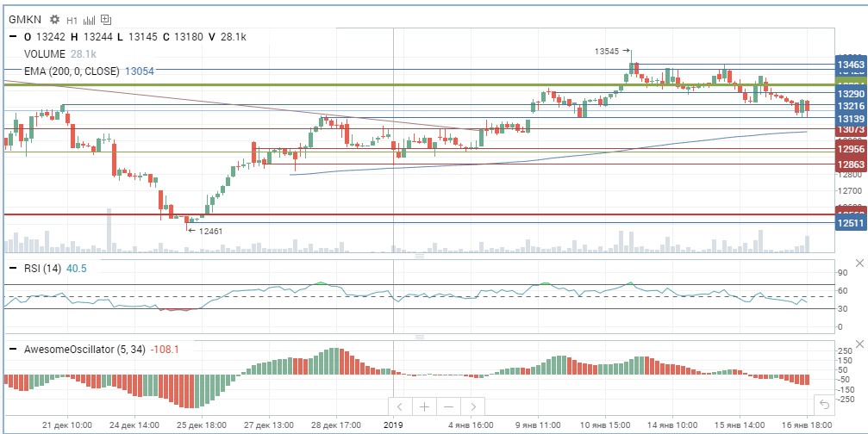Close the RSI indicator panel

point(859,263)
